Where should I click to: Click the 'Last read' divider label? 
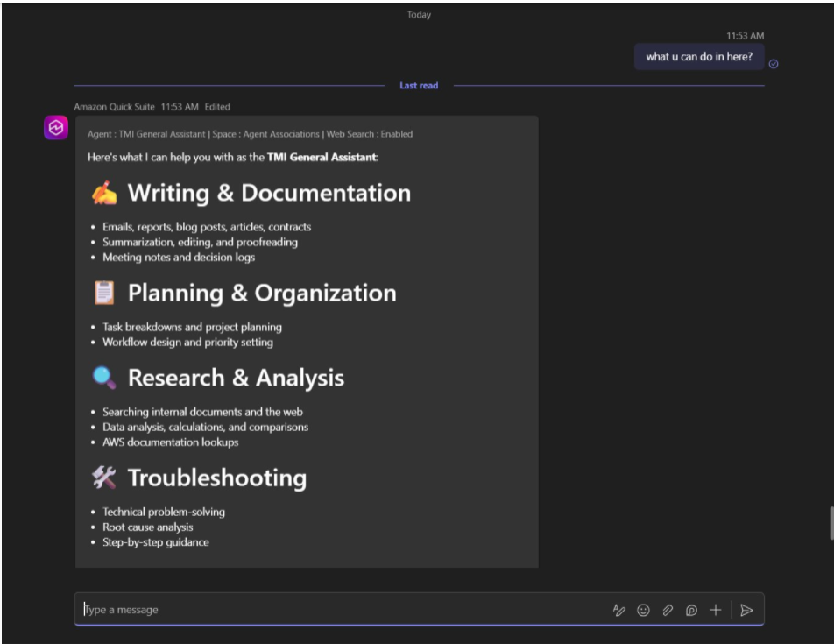[x=419, y=86]
